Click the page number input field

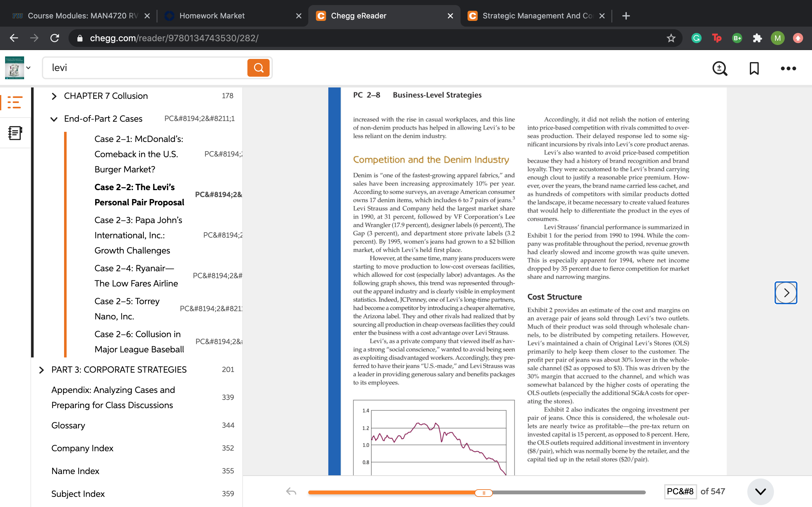pyautogui.click(x=680, y=491)
